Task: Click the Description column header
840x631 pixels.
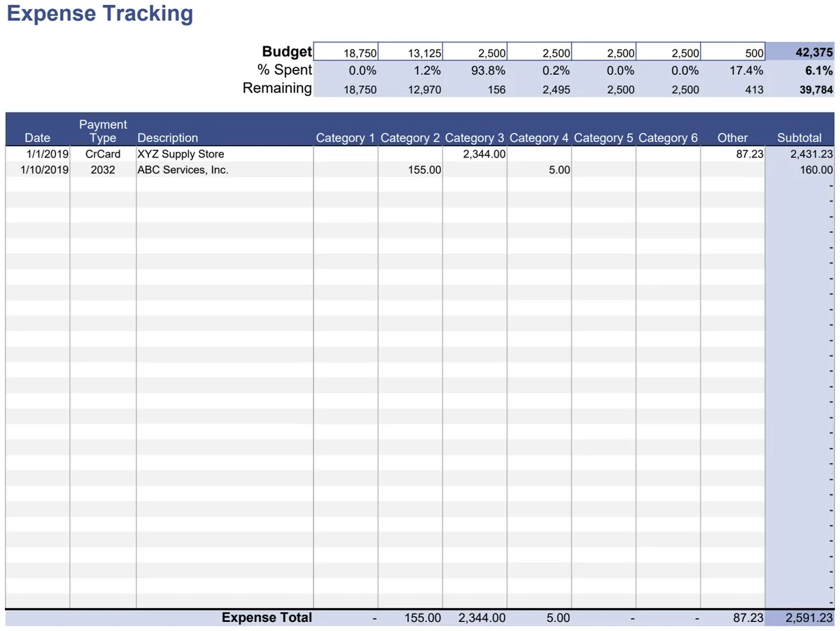Action: (168, 138)
